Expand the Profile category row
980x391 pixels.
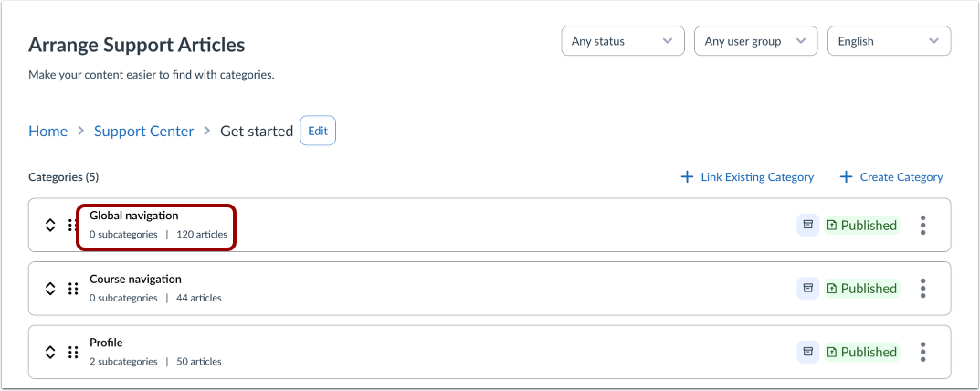pyautogui.click(x=50, y=351)
